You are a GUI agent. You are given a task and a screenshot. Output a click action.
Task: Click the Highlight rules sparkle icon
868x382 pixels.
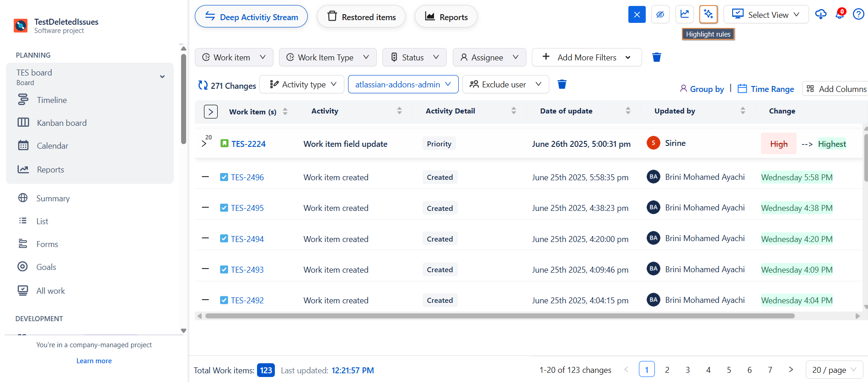[x=708, y=15]
